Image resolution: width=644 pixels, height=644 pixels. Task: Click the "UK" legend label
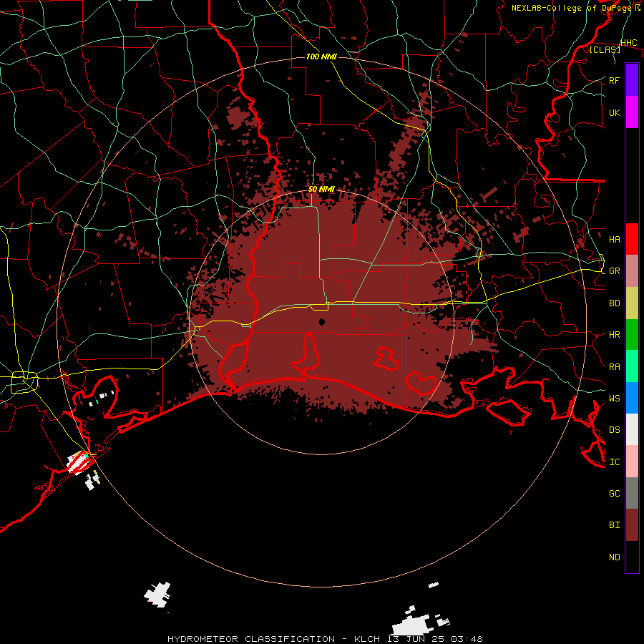[614, 112]
